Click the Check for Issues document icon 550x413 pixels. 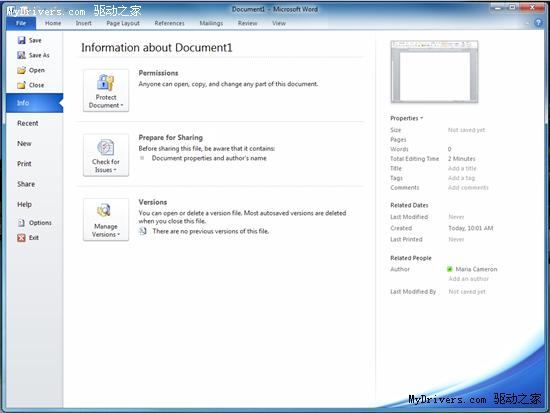coord(106,147)
